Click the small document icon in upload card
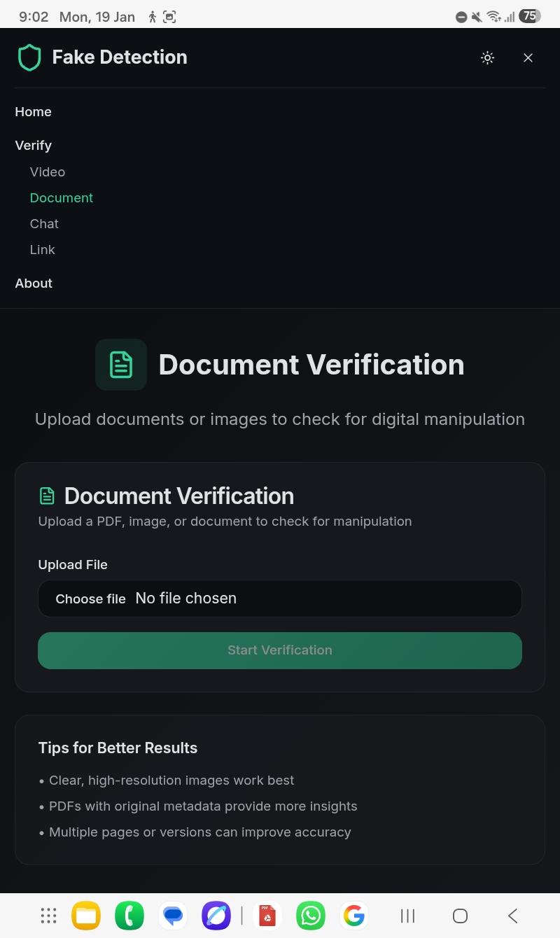 coord(47,496)
